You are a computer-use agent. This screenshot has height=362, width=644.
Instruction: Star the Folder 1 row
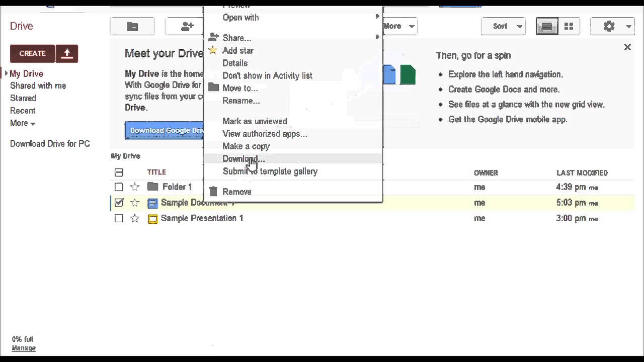tap(134, 187)
